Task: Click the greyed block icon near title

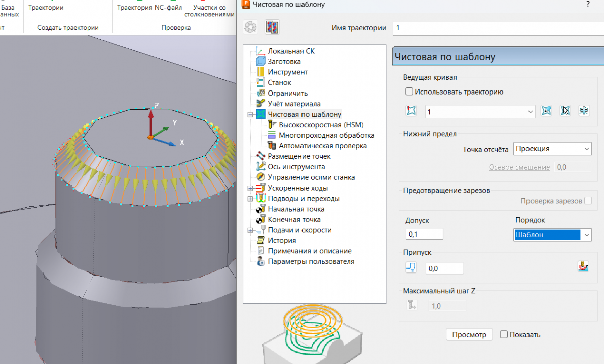Action: [x=250, y=27]
